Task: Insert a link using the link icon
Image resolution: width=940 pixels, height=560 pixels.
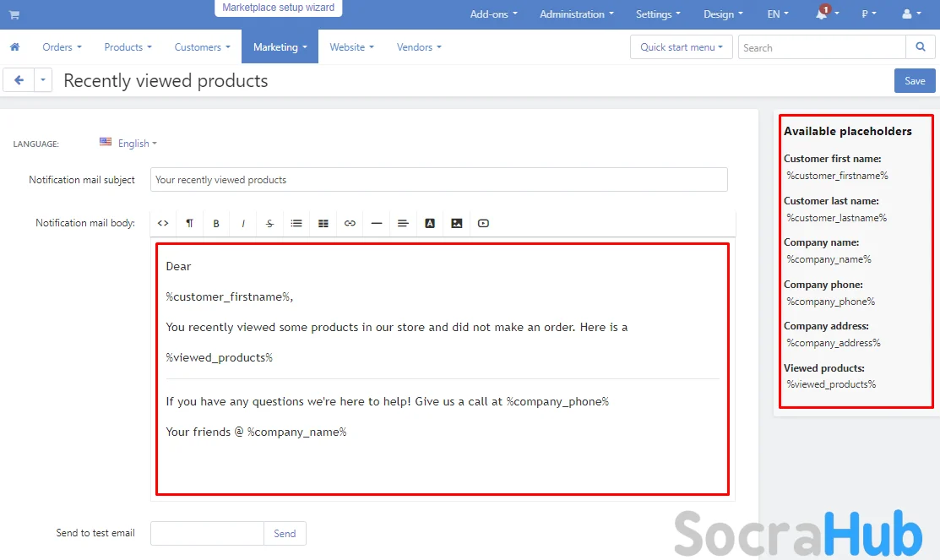Action: click(350, 223)
